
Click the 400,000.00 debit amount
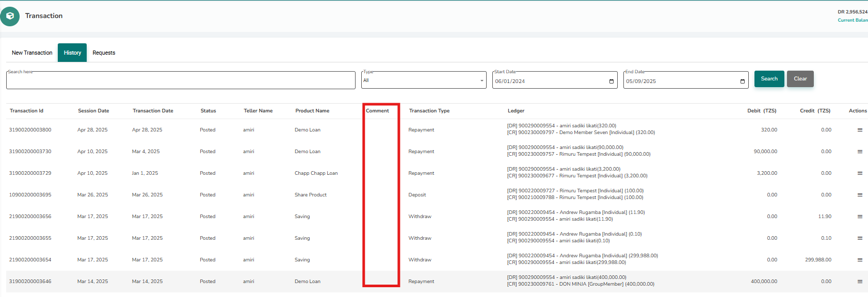(764, 282)
